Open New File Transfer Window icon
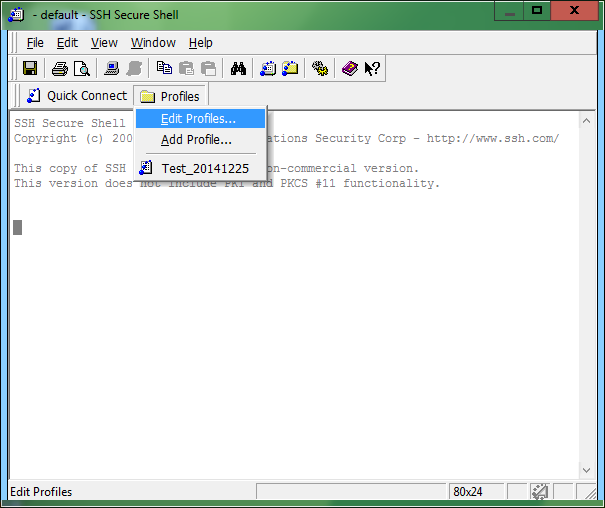Viewport: 605px width, 508px height. [290, 69]
